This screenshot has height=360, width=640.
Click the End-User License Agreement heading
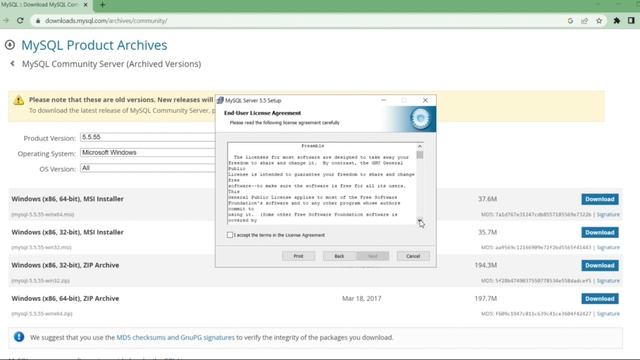click(x=262, y=113)
